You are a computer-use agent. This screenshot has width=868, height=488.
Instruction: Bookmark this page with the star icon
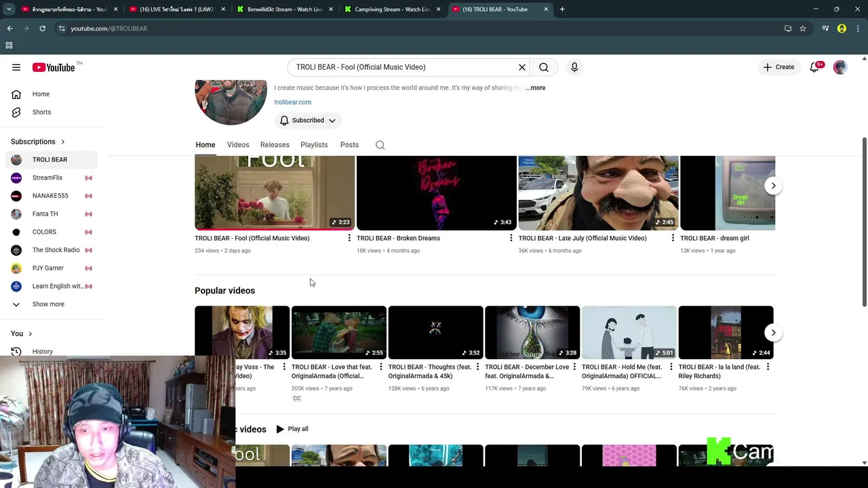(803, 28)
